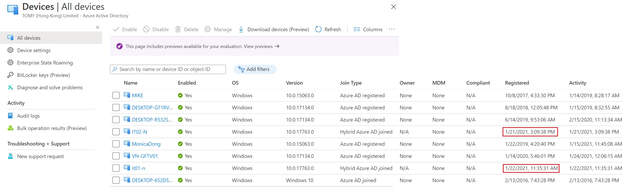Click Download devices (Preview)
Screen dimensions: 644x187
274,29
